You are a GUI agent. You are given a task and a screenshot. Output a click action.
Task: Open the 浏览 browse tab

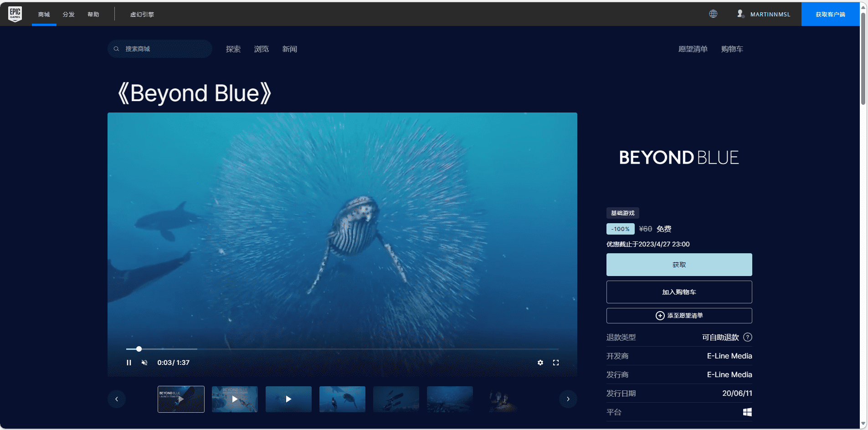coord(262,49)
